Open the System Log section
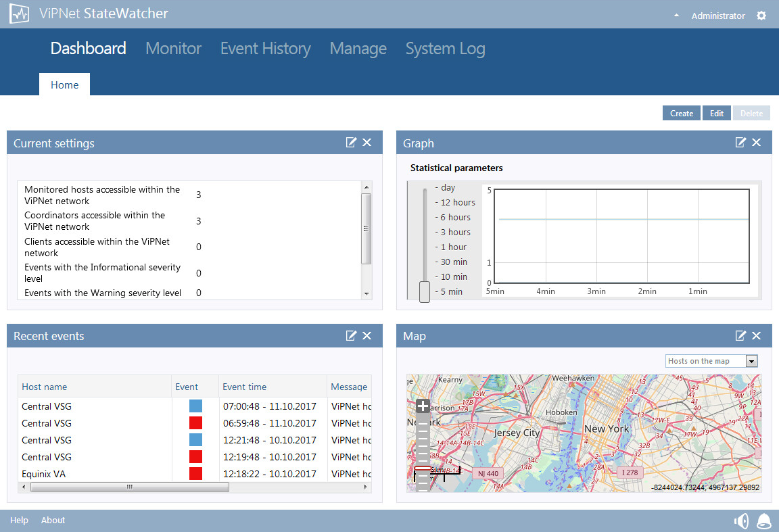 click(x=446, y=49)
